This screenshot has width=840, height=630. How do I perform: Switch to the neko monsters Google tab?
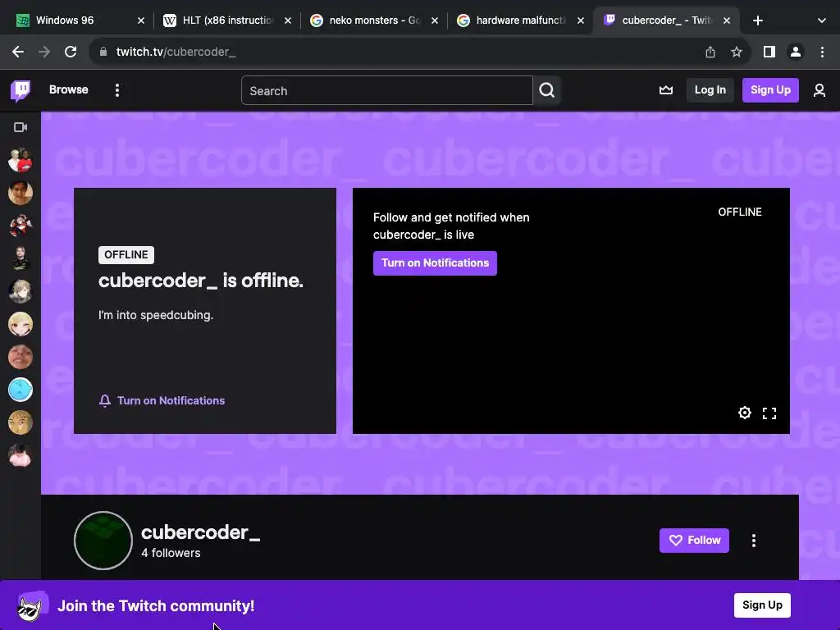click(x=374, y=21)
